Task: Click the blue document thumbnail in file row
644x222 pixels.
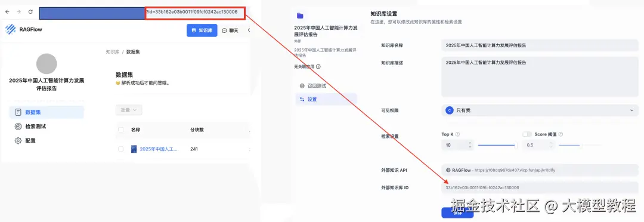Action: click(x=134, y=149)
